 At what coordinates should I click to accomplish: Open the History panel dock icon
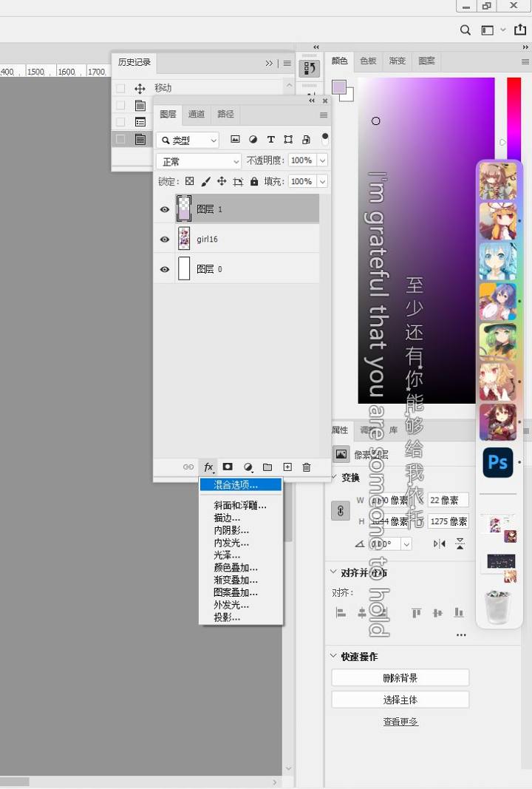point(310,68)
